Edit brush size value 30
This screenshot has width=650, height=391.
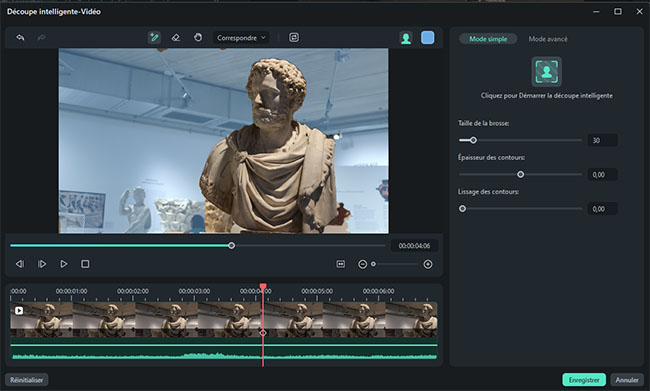tap(602, 141)
